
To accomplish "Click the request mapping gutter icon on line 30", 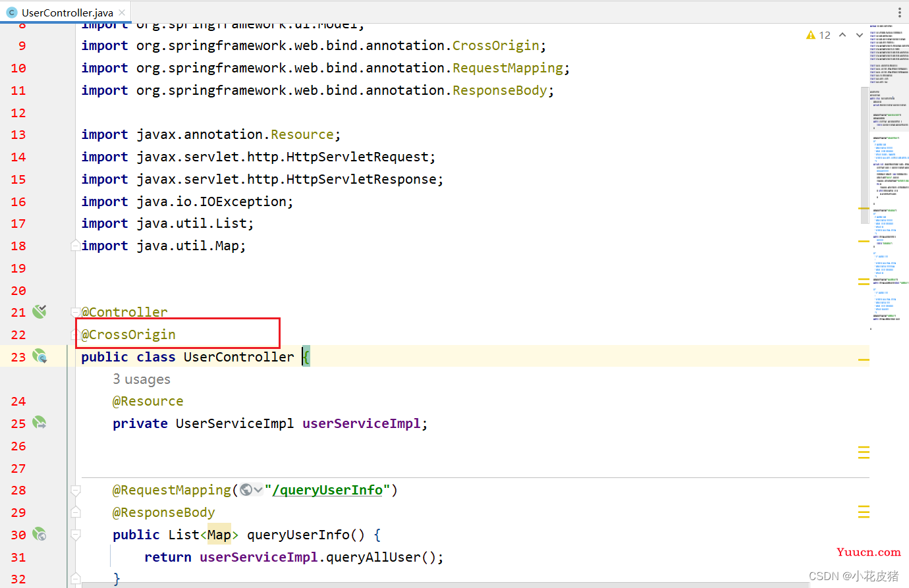I will (40, 534).
